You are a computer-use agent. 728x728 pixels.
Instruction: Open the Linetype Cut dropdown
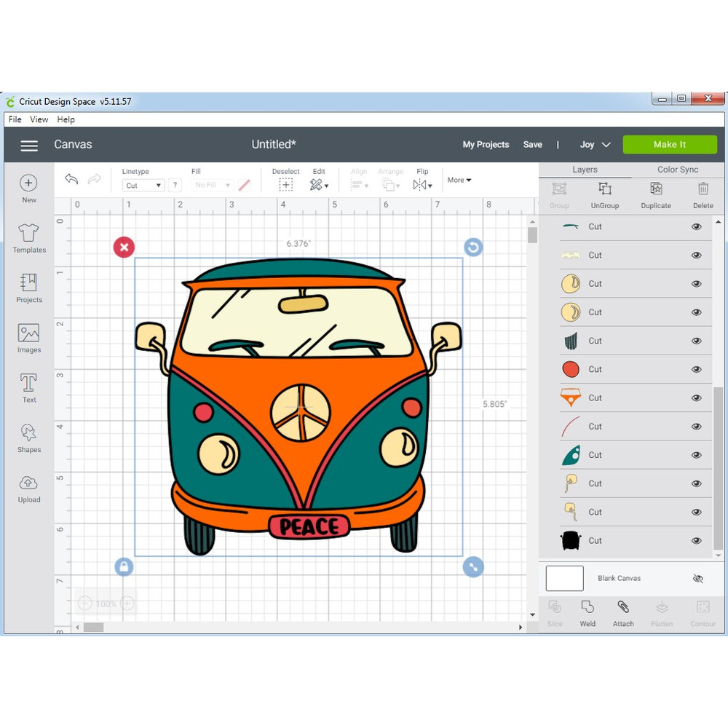(143, 186)
